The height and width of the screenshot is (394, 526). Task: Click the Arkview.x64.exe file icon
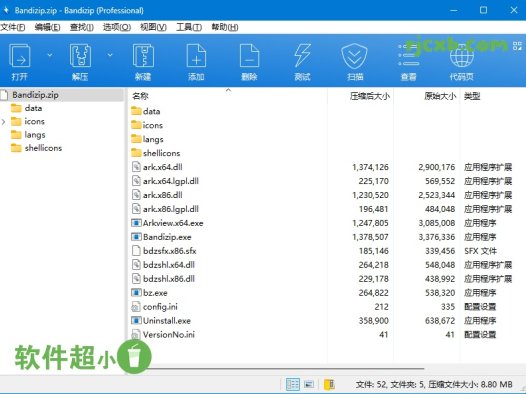click(x=136, y=223)
